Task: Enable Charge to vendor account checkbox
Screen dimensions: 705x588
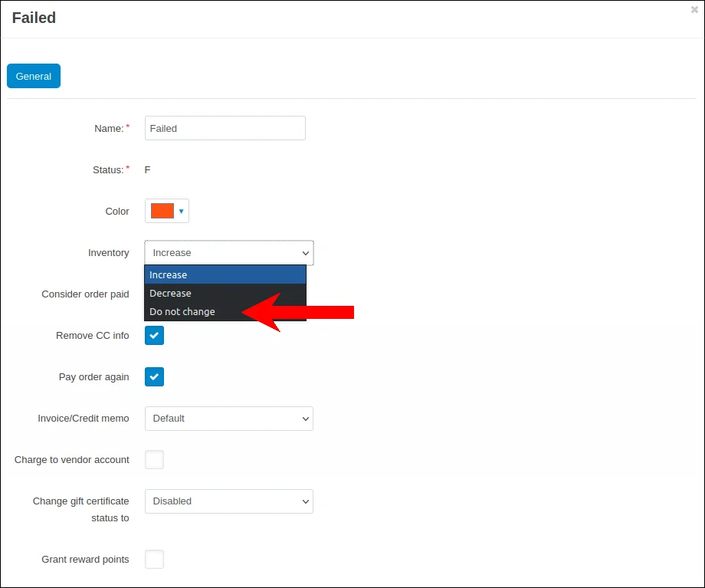Action: [x=154, y=460]
